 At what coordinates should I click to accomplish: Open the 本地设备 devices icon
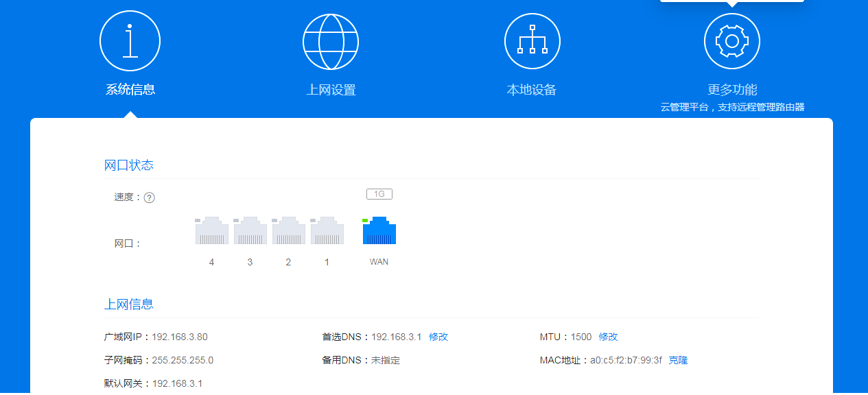pyautogui.click(x=532, y=40)
